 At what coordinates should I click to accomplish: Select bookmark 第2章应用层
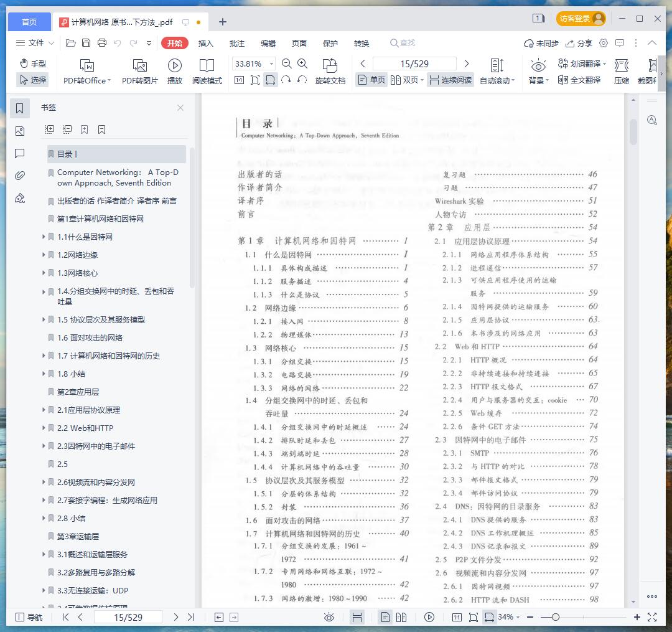tap(78, 392)
